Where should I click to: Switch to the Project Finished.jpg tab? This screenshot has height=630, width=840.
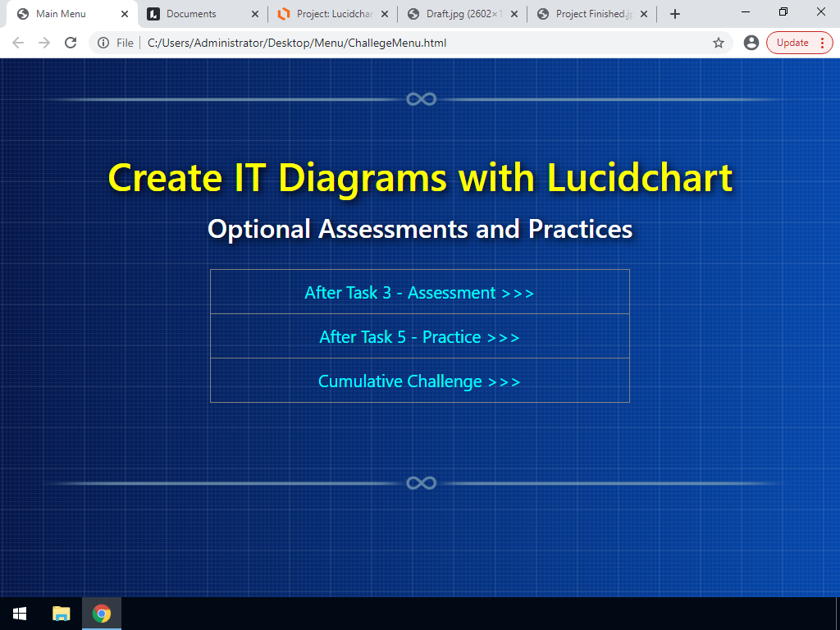tap(594, 14)
